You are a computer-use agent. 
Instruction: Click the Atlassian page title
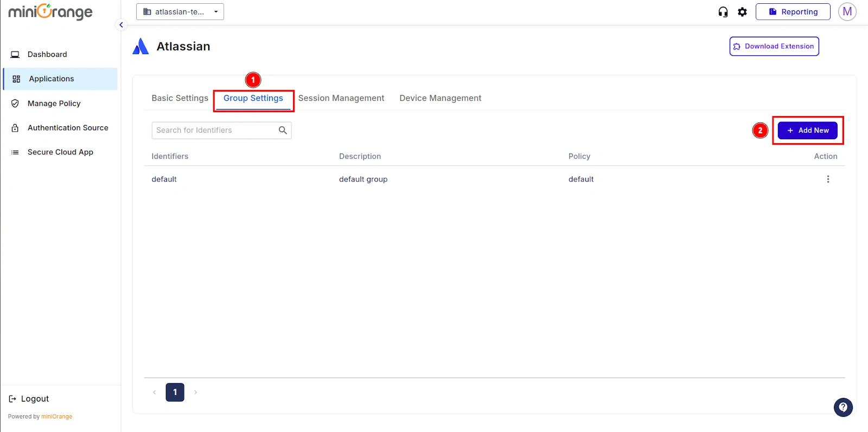pos(183,47)
